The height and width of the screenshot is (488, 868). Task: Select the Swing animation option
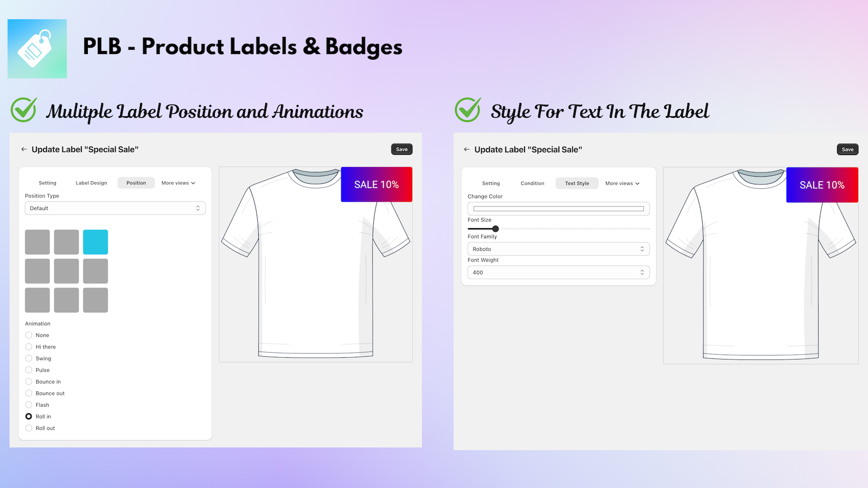coord(29,358)
